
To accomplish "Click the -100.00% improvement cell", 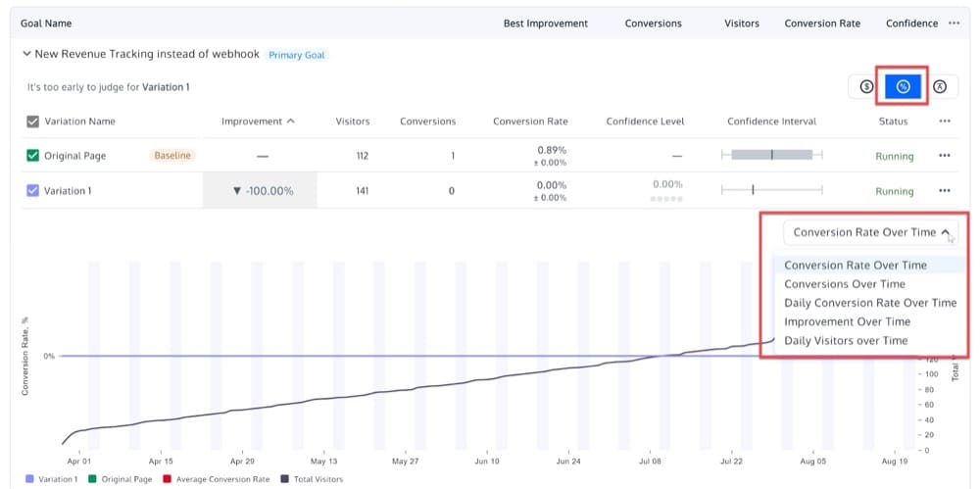I will (260, 191).
